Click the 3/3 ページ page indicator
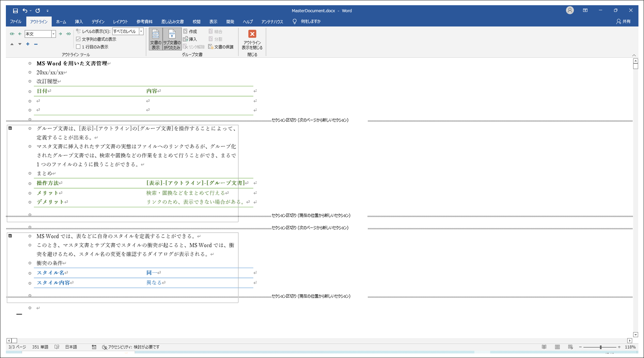This screenshot has width=644, height=358. (17, 347)
